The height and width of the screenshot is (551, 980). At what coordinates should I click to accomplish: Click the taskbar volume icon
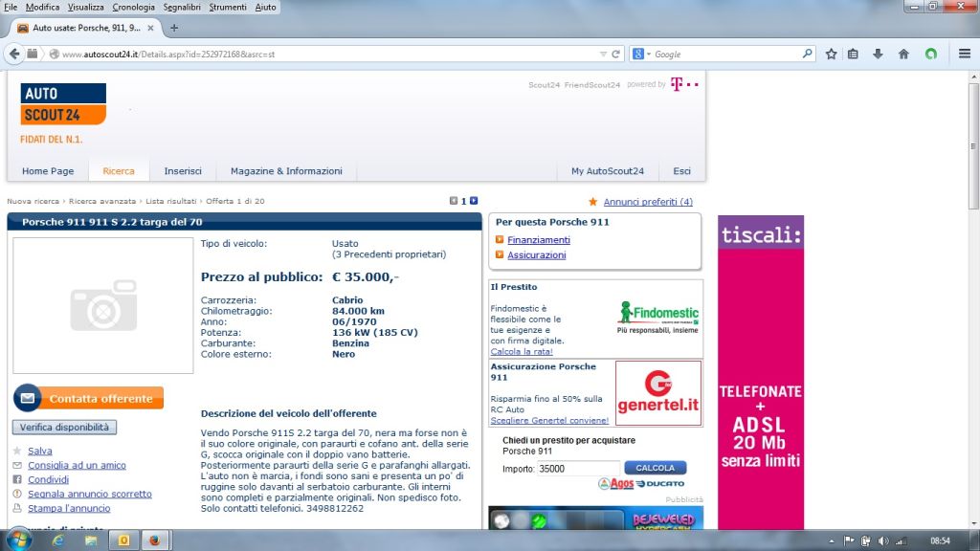click(x=883, y=541)
